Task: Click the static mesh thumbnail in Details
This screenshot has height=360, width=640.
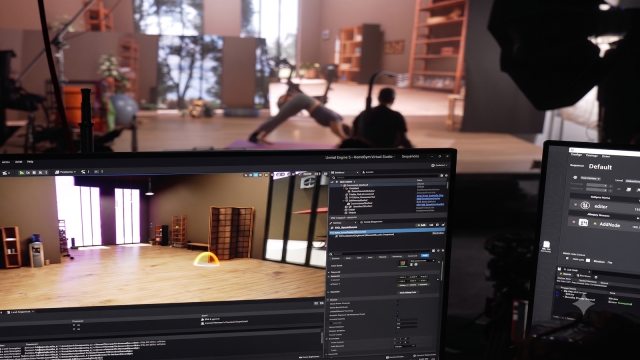Action: coord(403,264)
